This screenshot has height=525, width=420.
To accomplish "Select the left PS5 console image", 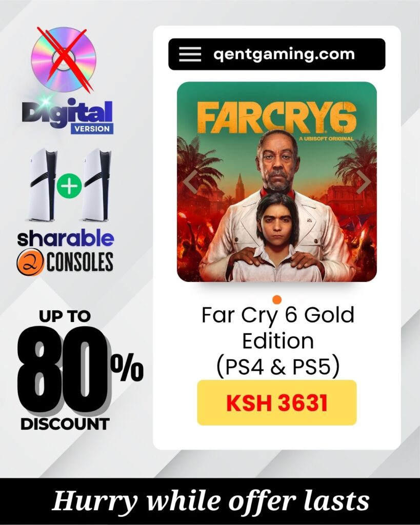I will pos(43,185).
